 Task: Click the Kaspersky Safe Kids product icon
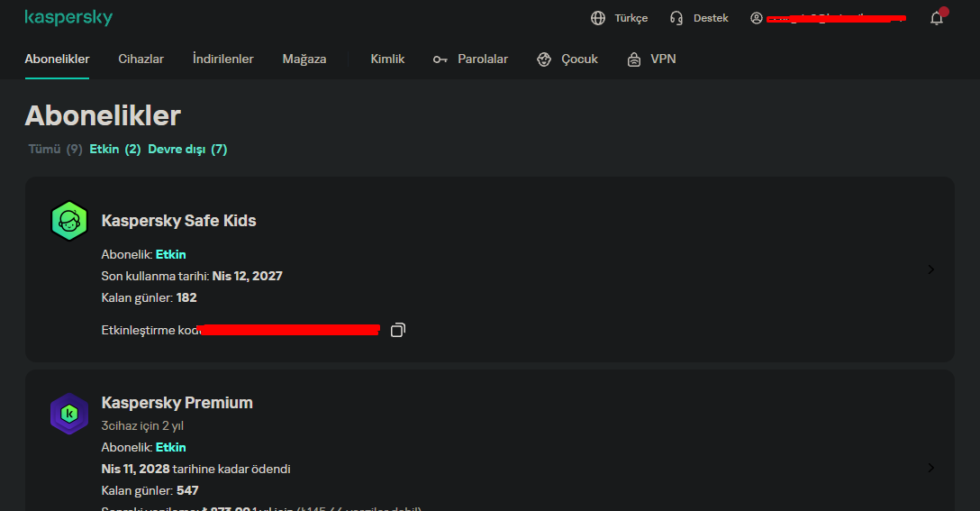[x=68, y=221]
